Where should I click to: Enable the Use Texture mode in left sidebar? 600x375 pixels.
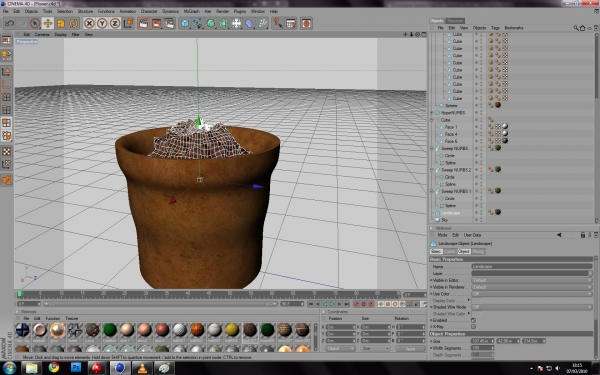(7, 152)
